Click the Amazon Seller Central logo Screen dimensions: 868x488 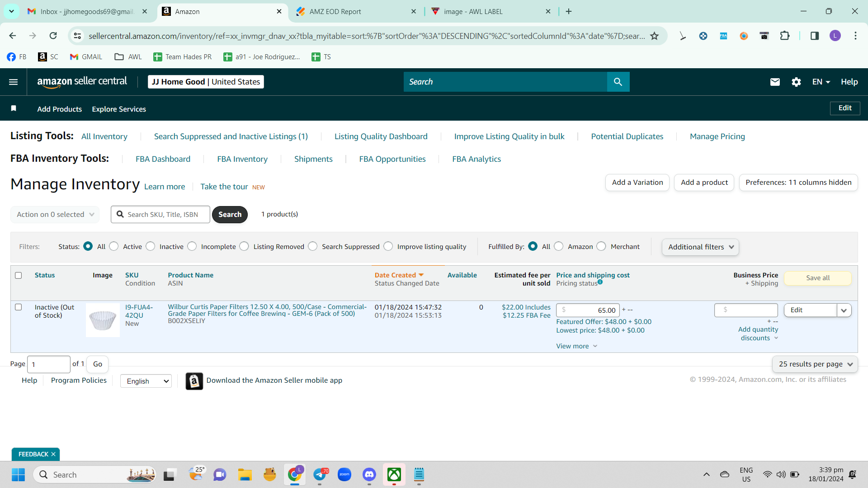pyautogui.click(x=82, y=82)
